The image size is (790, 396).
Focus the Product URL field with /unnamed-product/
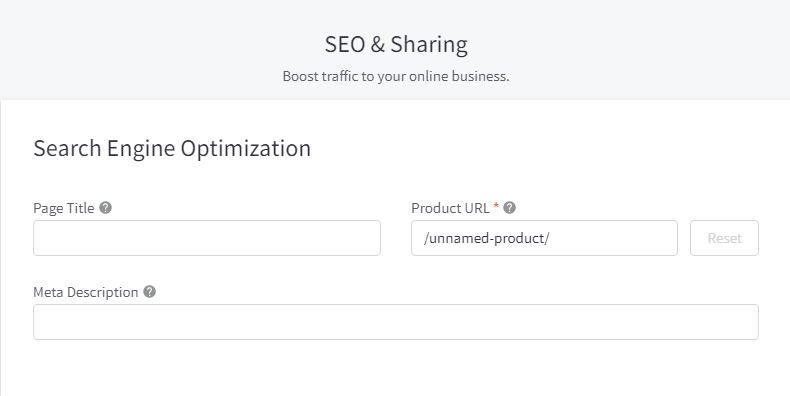tap(544, 238)
